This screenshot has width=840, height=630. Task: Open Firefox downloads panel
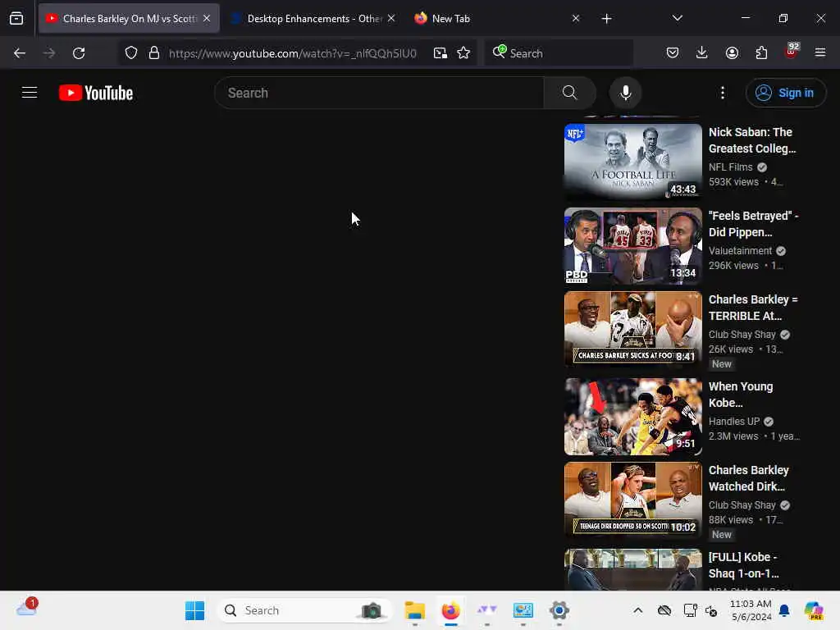click(702, 52)
